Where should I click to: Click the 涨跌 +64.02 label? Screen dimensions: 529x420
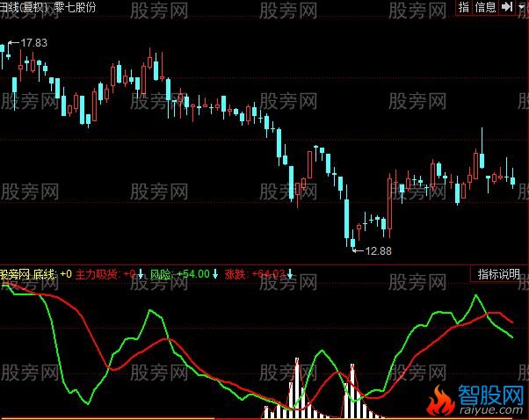pyautogui.click(x=255, y=274)
